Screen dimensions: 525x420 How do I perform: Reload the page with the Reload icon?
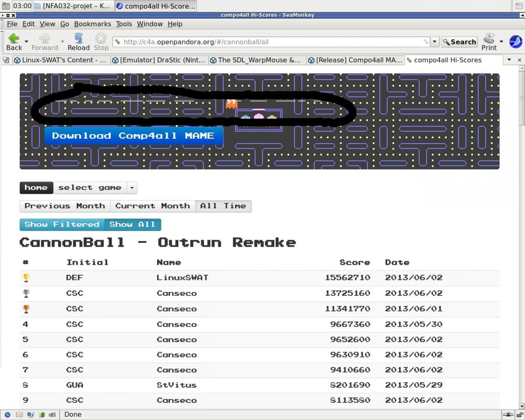point(78,38)
